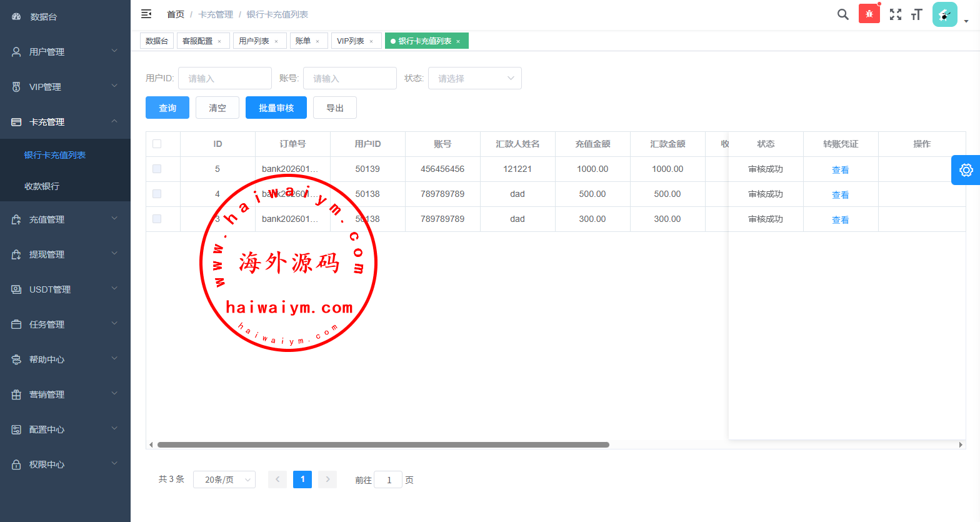Click the red bug error log icon

(869, 14)
